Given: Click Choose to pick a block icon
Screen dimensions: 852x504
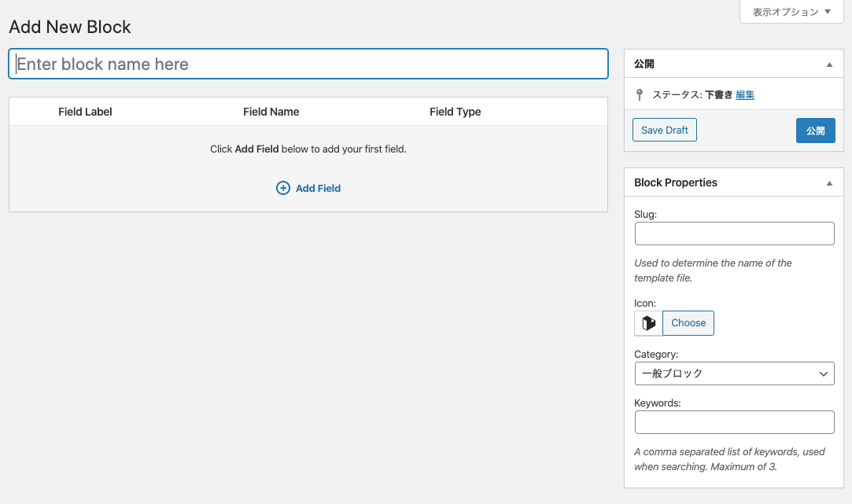Looking at the screenshot, I should 688,322.
